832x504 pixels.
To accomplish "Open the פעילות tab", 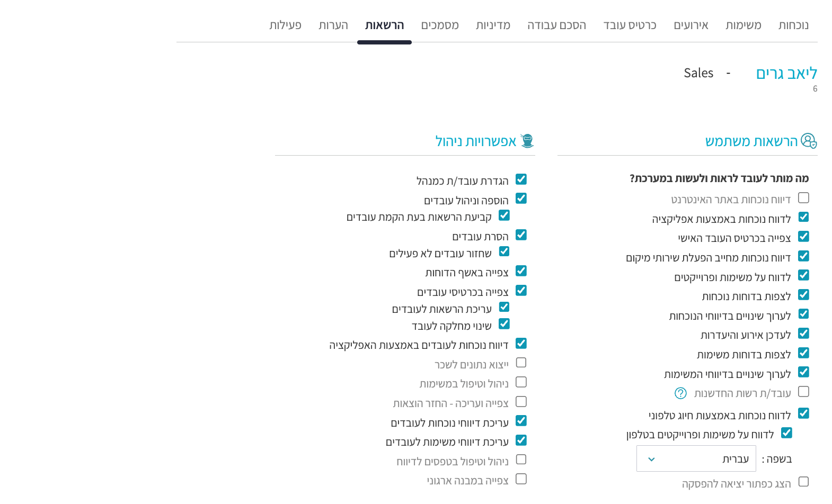I will pyautogui.click(x=285, y=25).
